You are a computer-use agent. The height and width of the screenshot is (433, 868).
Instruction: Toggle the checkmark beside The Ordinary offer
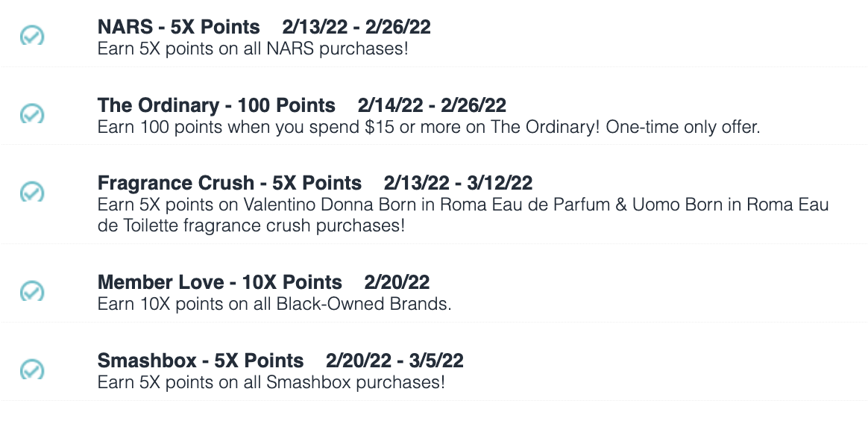tap(32, 113)
